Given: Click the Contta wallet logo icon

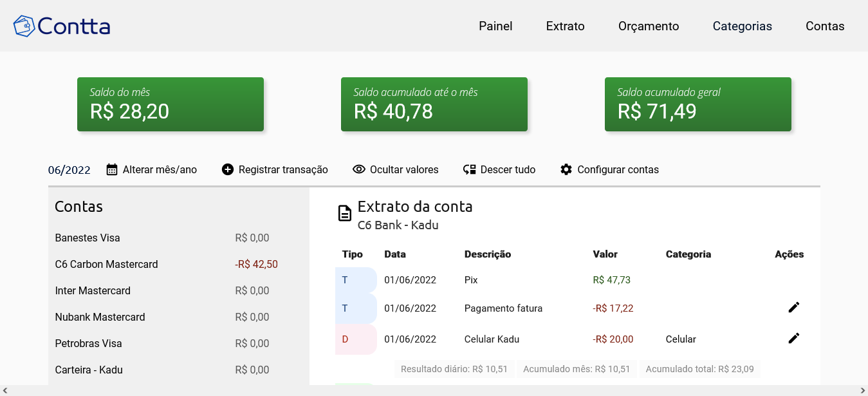Looking at the screenshot, I should 24,26.
